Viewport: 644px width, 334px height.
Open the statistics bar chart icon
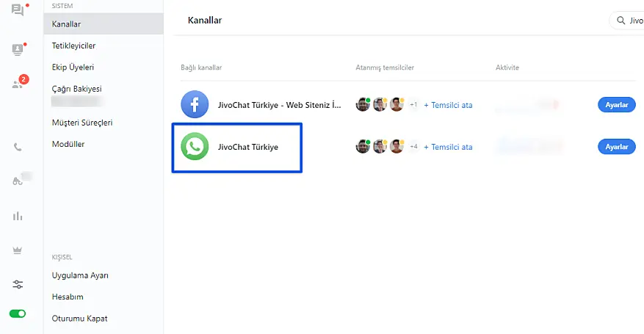point(18,216)
